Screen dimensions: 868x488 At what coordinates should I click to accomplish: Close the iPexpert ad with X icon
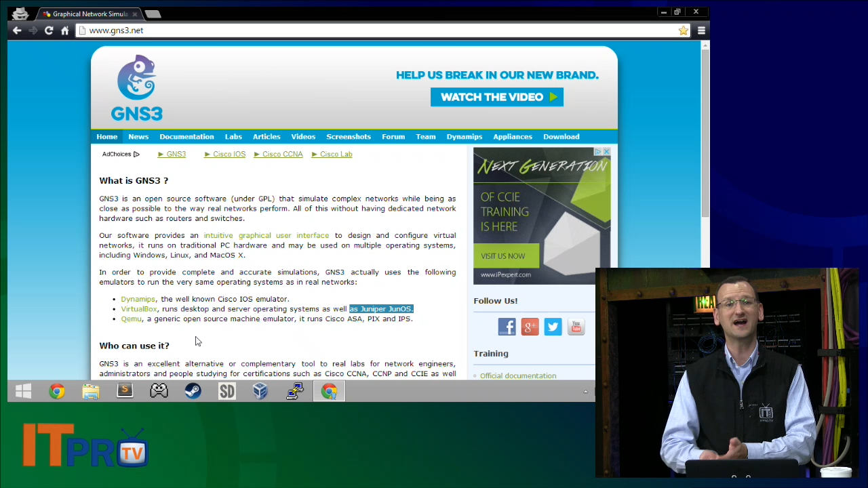click(x=606, y=152)
